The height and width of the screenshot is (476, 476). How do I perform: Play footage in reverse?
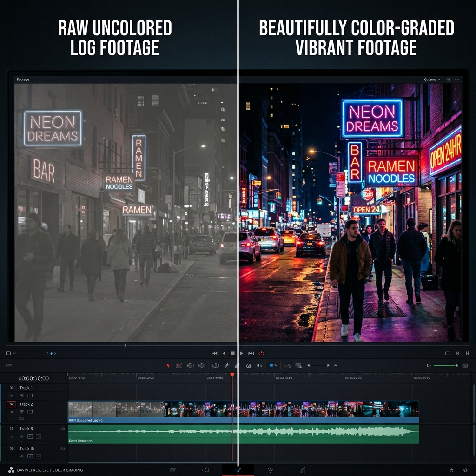224,353
